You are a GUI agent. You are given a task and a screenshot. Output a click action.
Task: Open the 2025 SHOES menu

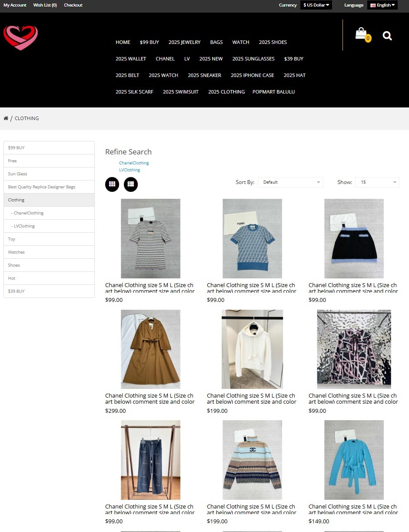tap(273, 42)
